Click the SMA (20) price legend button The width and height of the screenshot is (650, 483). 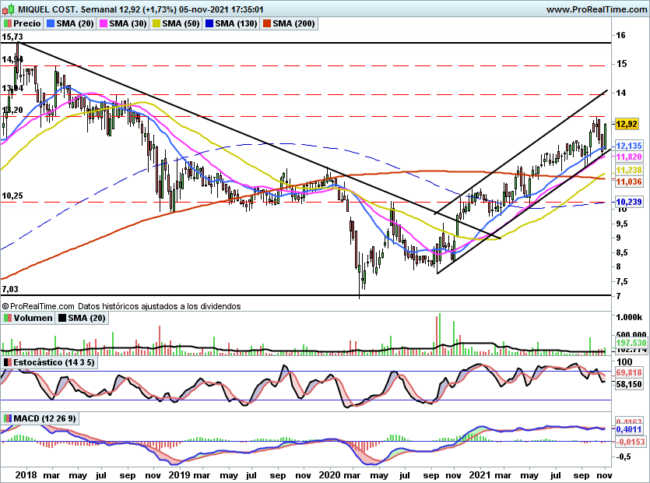[x=70, y=24]
